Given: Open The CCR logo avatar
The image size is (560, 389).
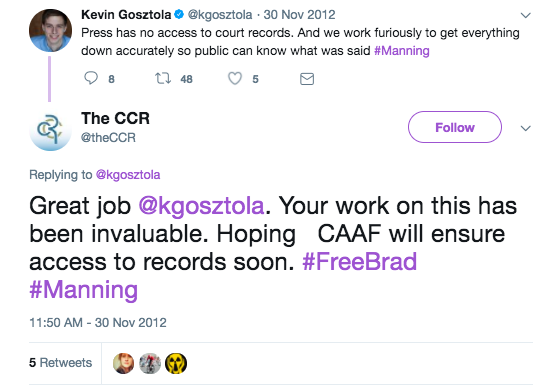Looking at the screenshot, I should point(50,130).
